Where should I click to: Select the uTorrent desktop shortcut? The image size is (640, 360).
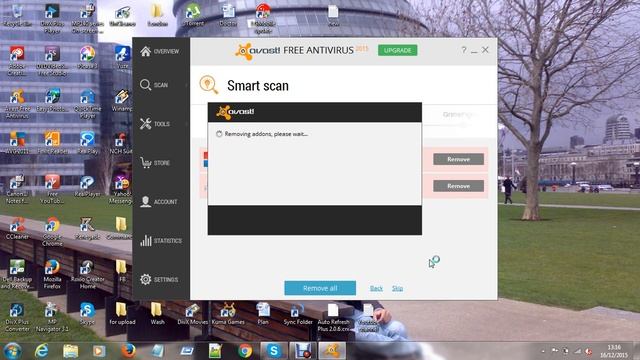193,15
